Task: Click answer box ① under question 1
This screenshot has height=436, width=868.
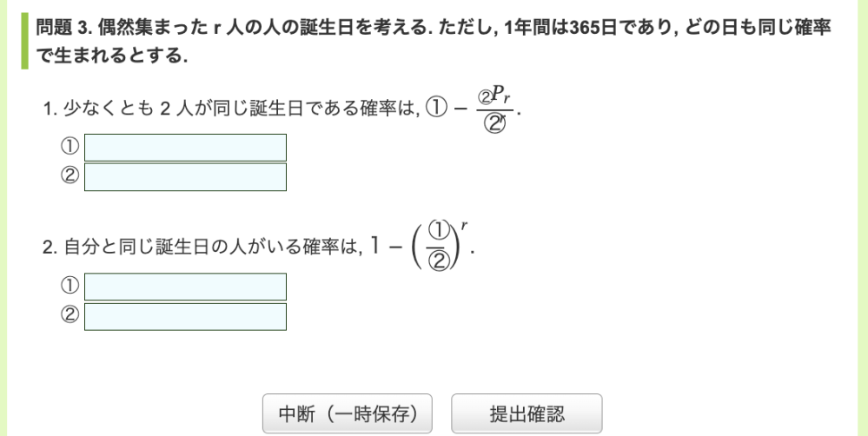Action: [185, 147]
